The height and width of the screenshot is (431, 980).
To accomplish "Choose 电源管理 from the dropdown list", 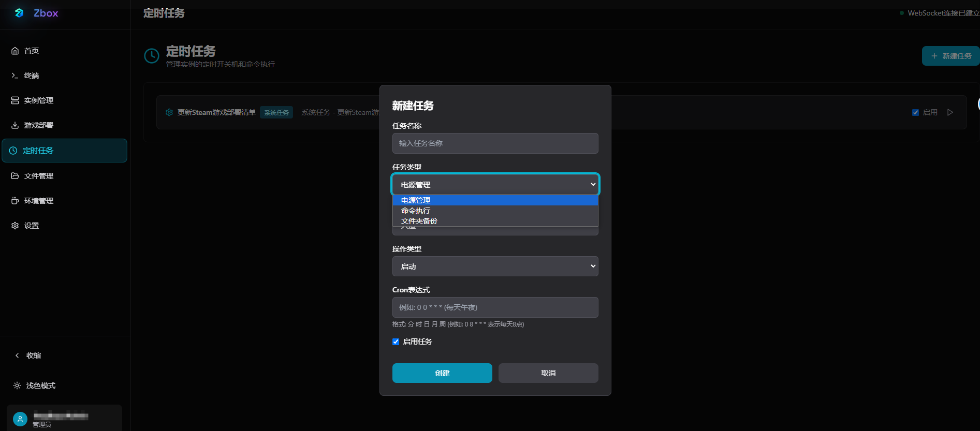I will (495, 200).
